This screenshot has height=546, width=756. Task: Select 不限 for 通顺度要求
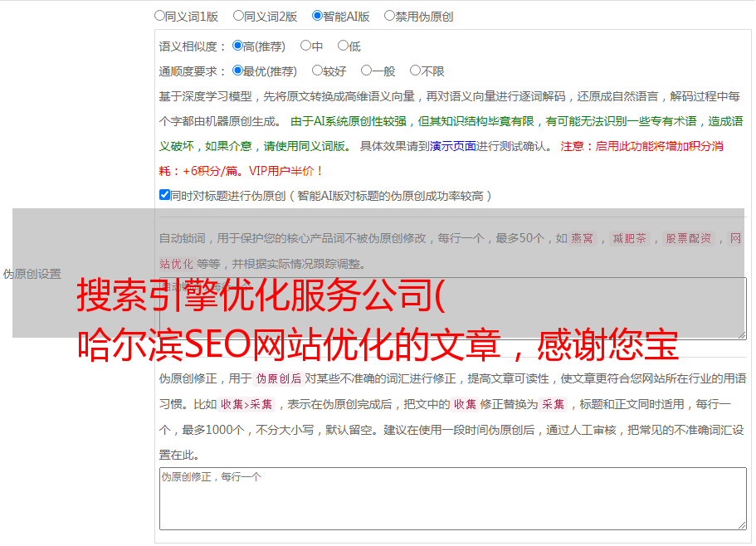click(416, 71)
